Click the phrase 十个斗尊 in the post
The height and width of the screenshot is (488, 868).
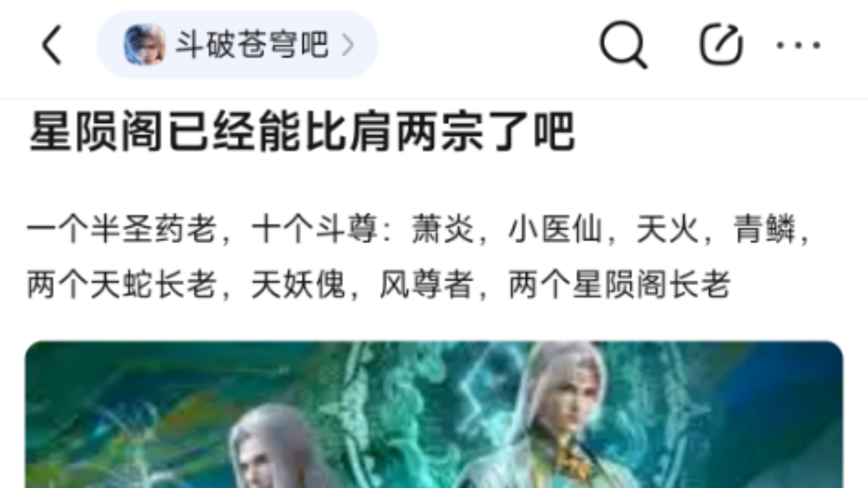(314, 229)
